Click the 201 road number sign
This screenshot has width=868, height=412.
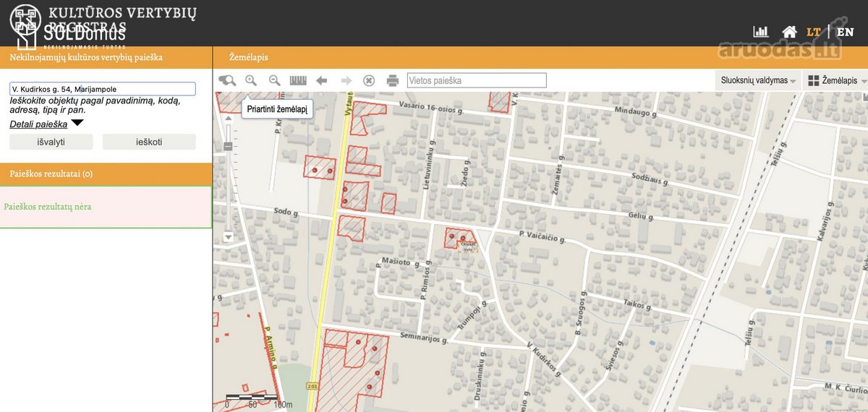coord(312,386)
